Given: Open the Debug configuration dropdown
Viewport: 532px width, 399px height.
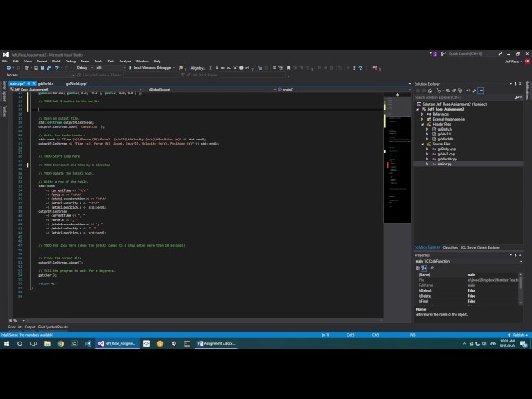Looking at the screenshot, I should point(84,68).
